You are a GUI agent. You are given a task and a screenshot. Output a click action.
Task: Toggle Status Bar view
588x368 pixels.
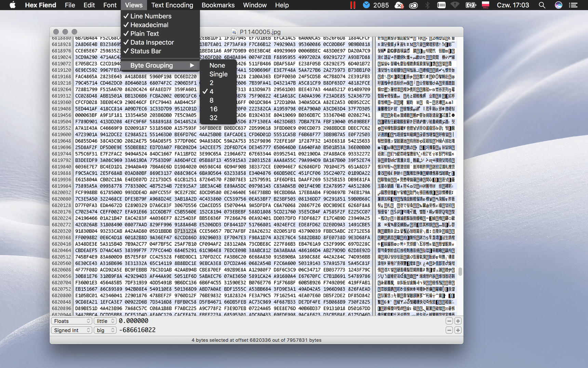160,51
